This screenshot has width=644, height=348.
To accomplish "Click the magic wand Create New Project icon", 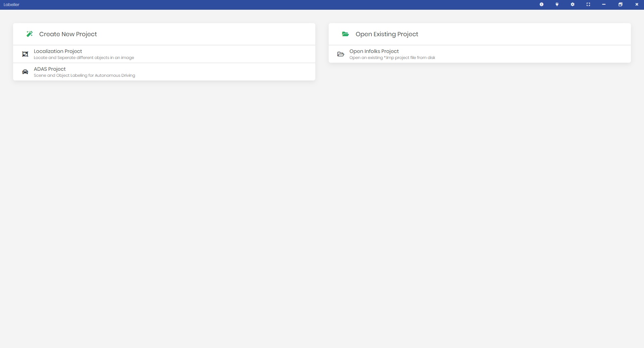I will 30,34.
